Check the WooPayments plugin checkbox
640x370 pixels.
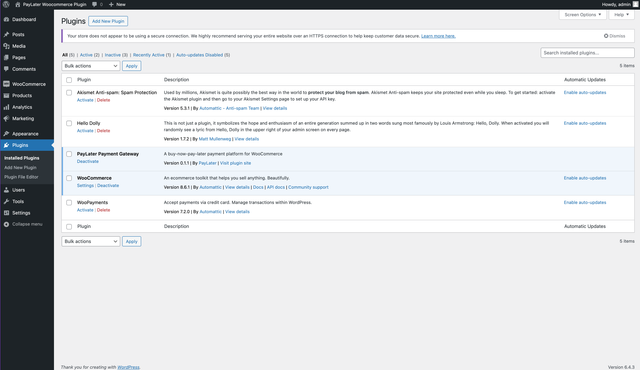(69, 203)
